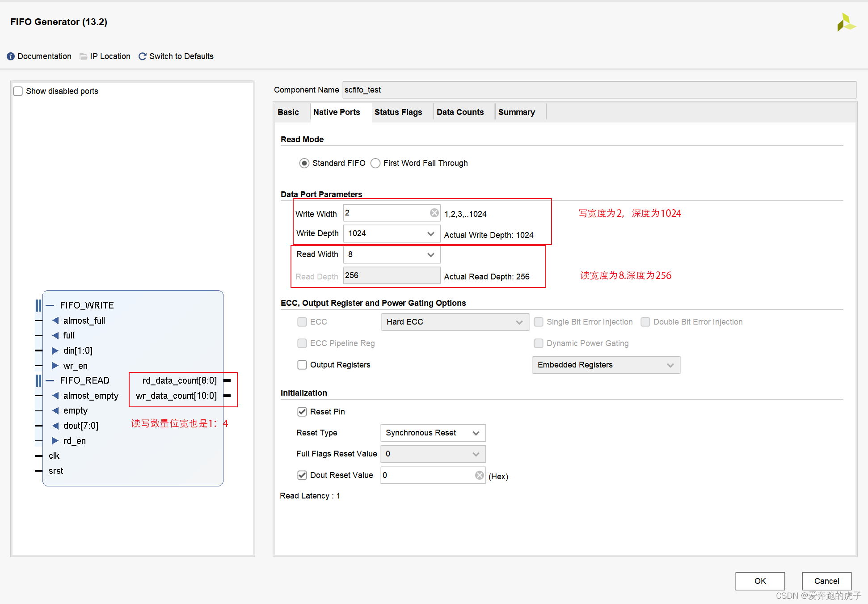Collapse the FIFO_WRITE interface minus icon
This screenshot has width=868, height=604.
click(x=51, y=305)
